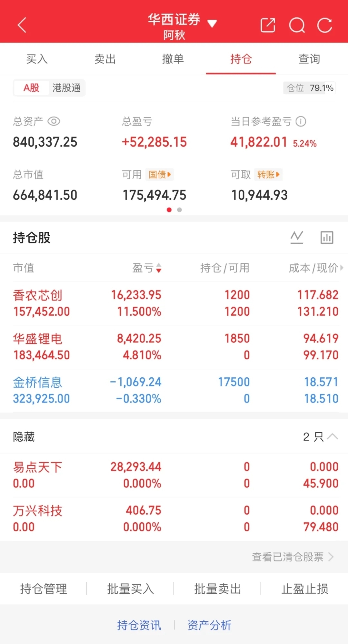Open 查看已清仓股票 chevron link
This screenshot has width=348, height=644.
(x=293, y=557)
